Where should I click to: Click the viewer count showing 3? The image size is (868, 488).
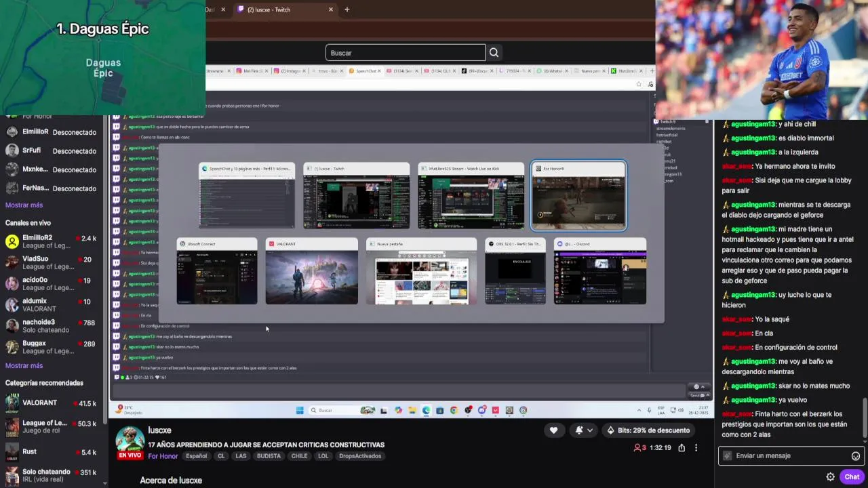pos(639,448)
